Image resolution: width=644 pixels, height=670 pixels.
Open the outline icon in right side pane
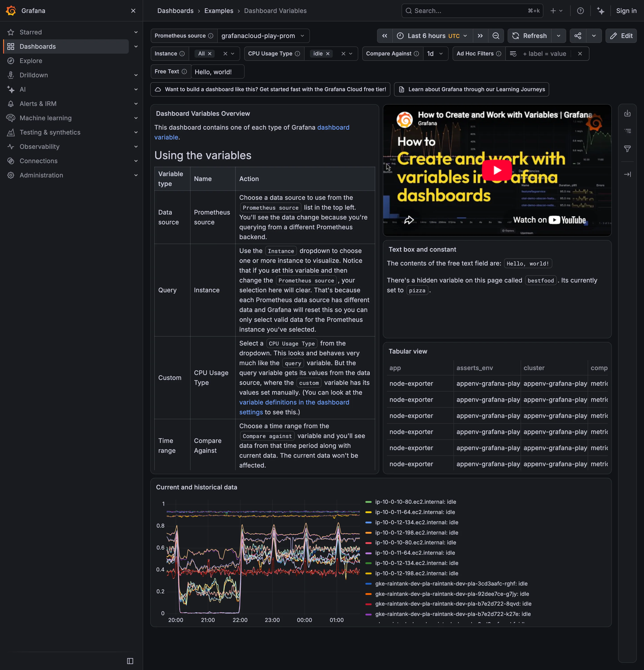click(627, 131)
